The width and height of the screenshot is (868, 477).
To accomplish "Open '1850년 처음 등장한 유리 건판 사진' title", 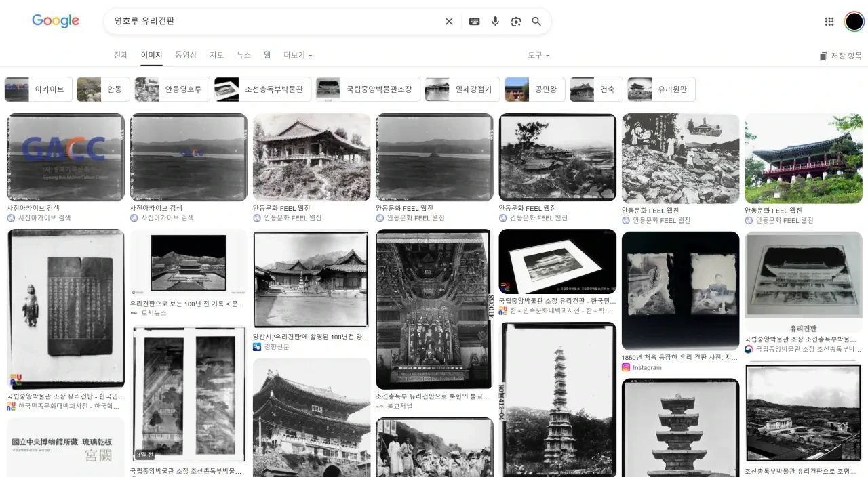I will 679,358.
